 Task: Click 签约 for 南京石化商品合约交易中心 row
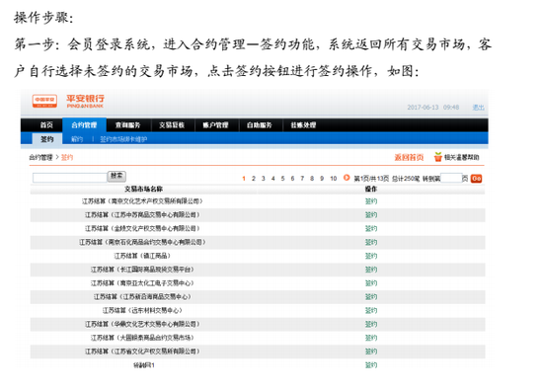(x=371, y=242)
